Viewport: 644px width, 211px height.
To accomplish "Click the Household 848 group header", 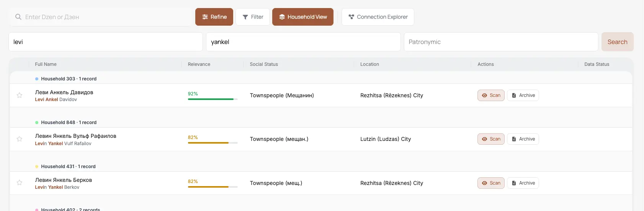I will point(69,123).
